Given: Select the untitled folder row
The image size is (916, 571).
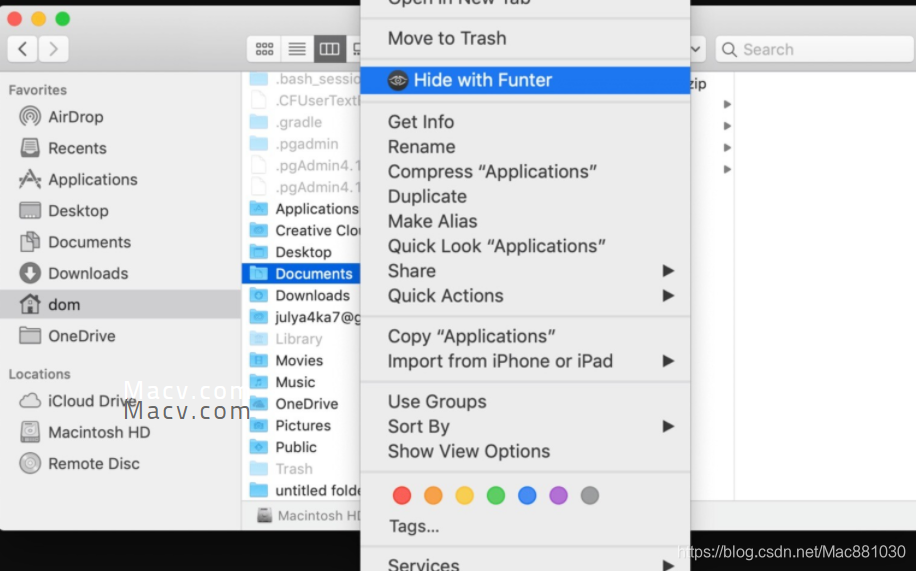Looking at the screenshot, I should coord(301,490).
